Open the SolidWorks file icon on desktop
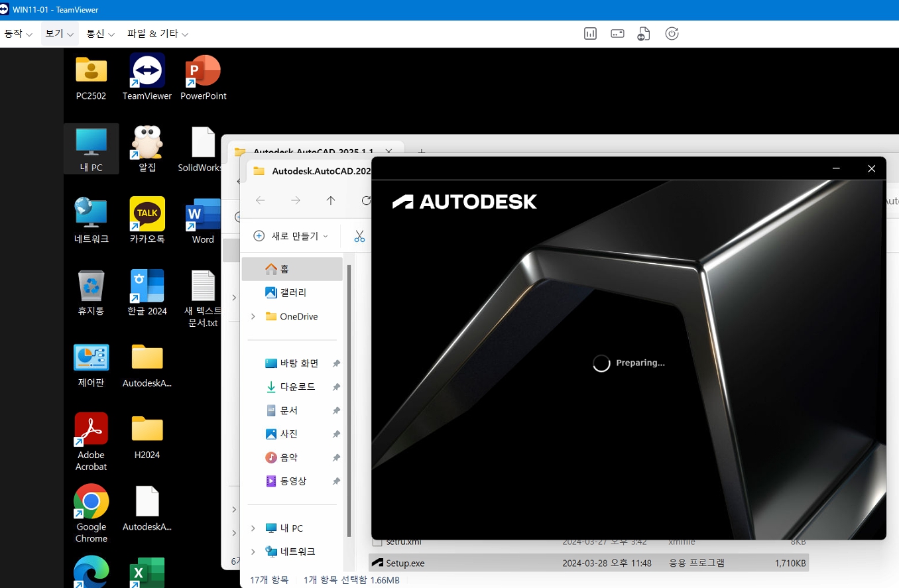 tap(200, 148)
